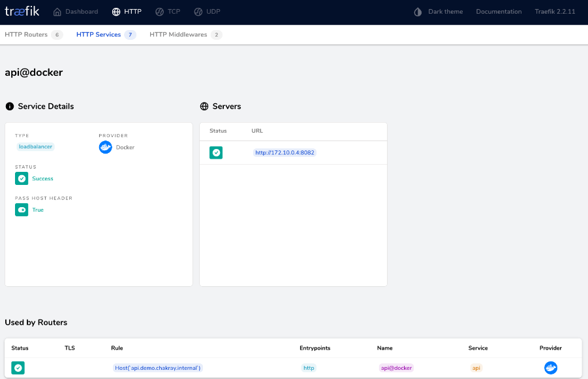Click the provider icon in the routers table
Viewport: 588px width, 379px height.
point(551,367)
